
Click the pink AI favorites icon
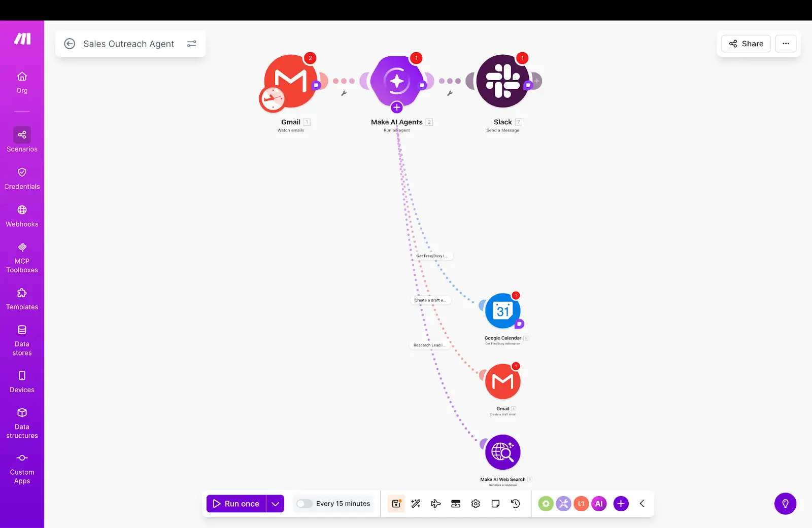pos(599,504)
